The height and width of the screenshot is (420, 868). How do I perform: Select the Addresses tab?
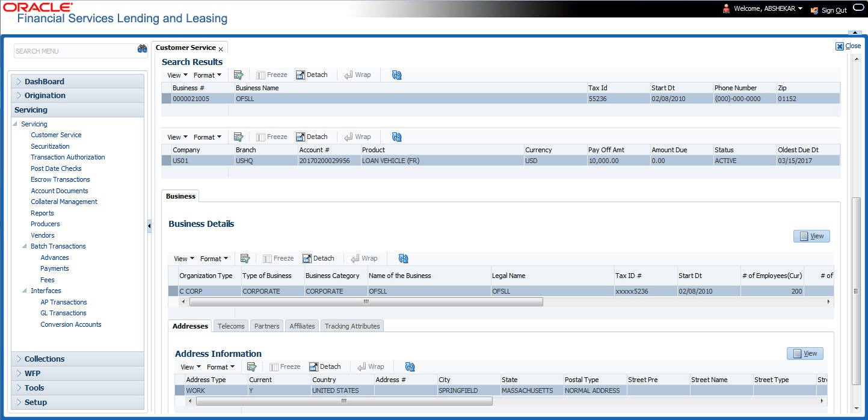coord(190,326)
